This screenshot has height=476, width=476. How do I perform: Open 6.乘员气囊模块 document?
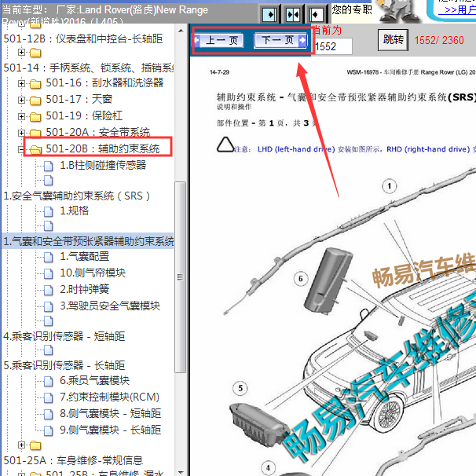pos(94,380)
